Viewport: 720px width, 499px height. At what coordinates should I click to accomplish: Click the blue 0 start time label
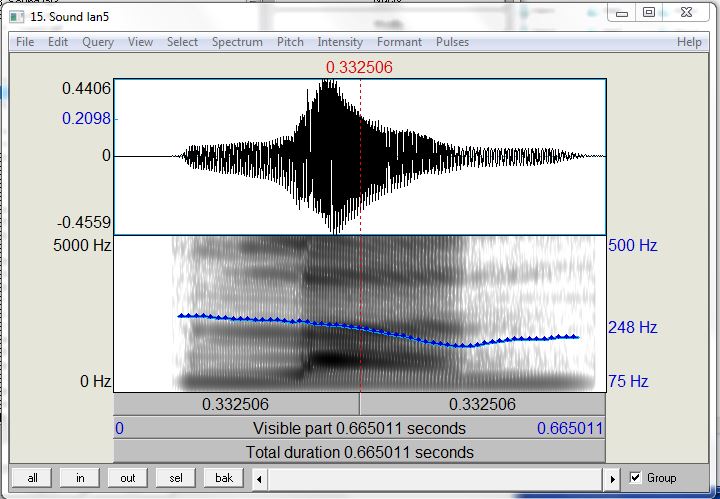(x=119, y=428)
